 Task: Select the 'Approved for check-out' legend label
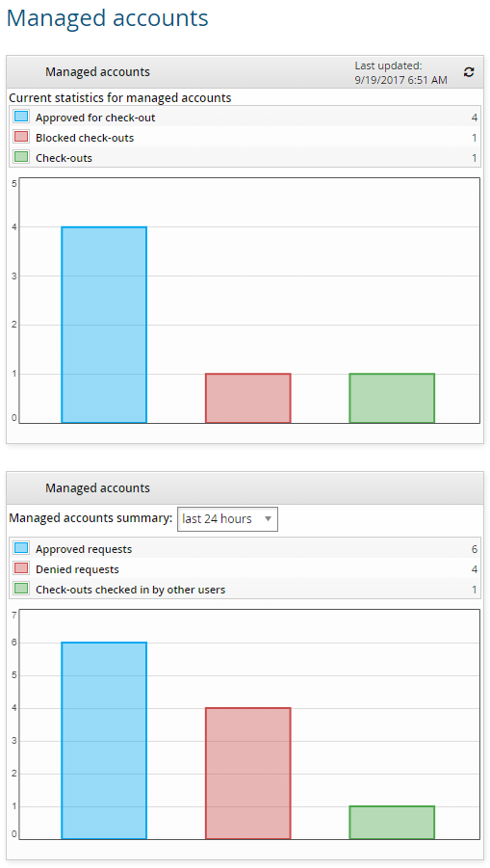(95, 118)
